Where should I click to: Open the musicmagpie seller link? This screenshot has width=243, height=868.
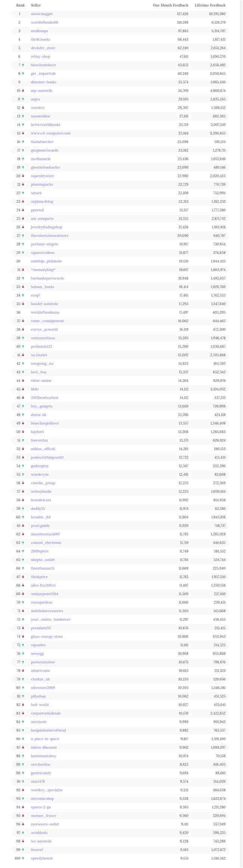tap(42, 14)
